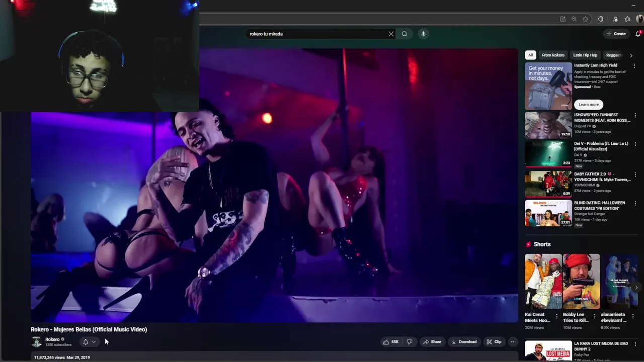The height and width of the screenshot is (362, 644).
Task: Click the Create button
Action: click(x=616, y=34)
